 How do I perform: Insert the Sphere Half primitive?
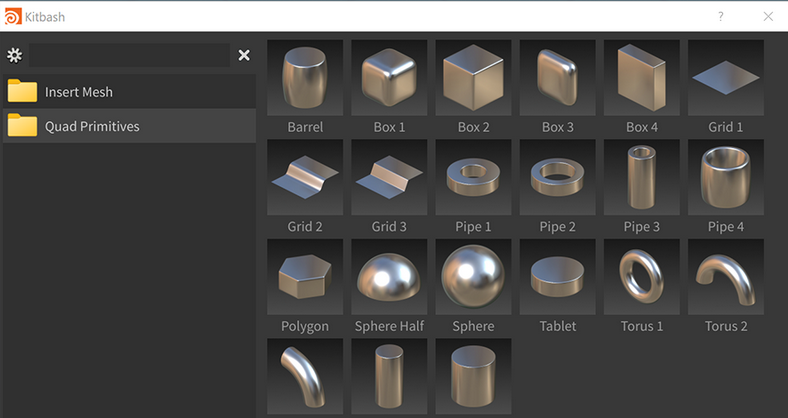click(x=389, y=276)
